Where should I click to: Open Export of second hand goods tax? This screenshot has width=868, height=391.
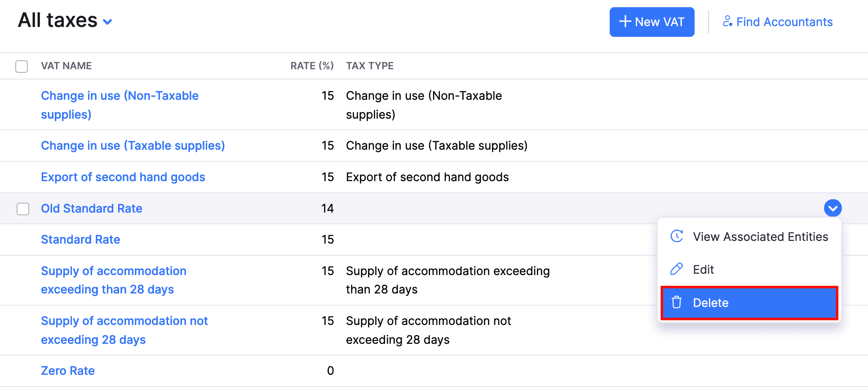click(123, 177)
